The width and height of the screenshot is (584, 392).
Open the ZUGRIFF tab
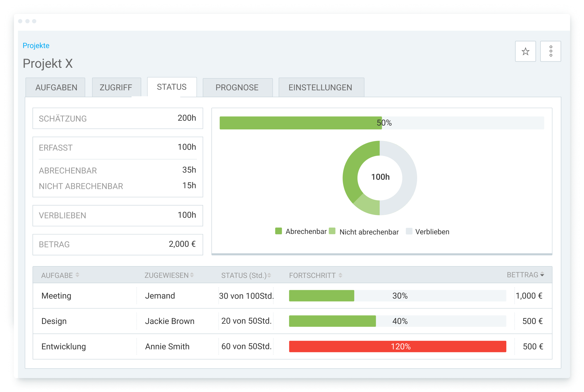116,87
